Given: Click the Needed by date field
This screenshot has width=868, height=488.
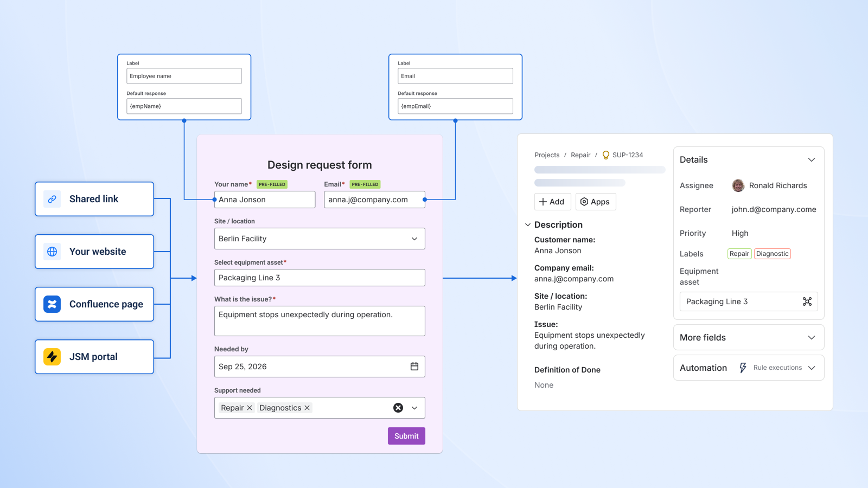Looking at the screenshot, I should [320, 367].
